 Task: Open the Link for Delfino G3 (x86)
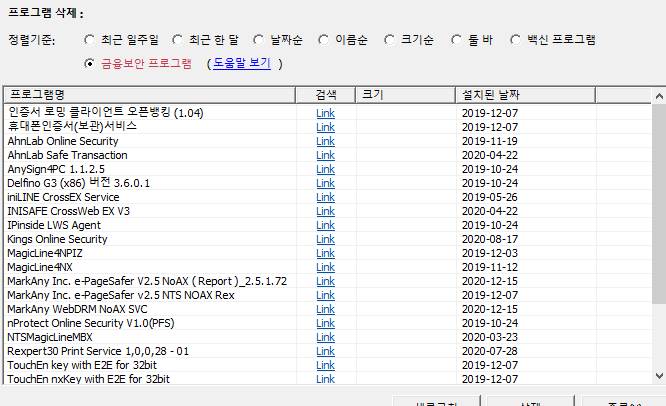pyautogui.click(x=325, y=183)
